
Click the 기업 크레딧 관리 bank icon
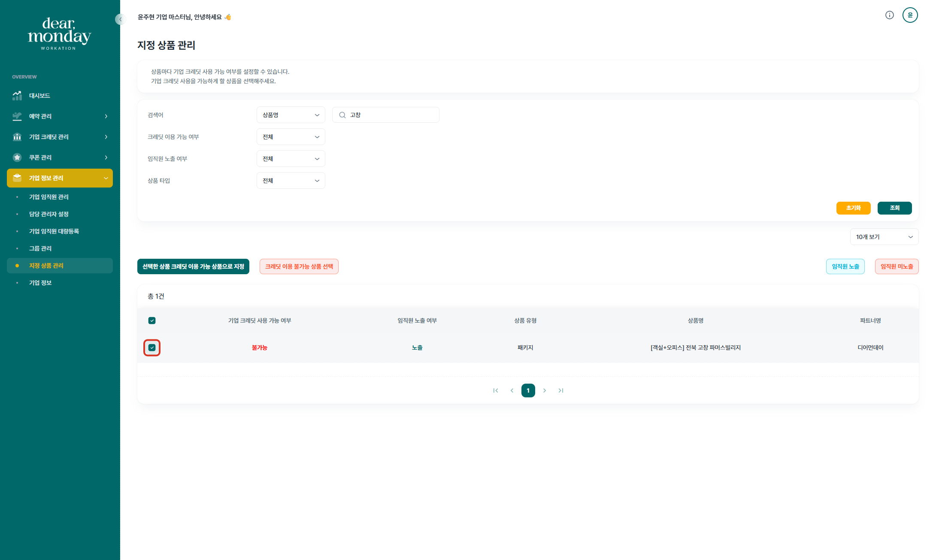coord(17,137)
